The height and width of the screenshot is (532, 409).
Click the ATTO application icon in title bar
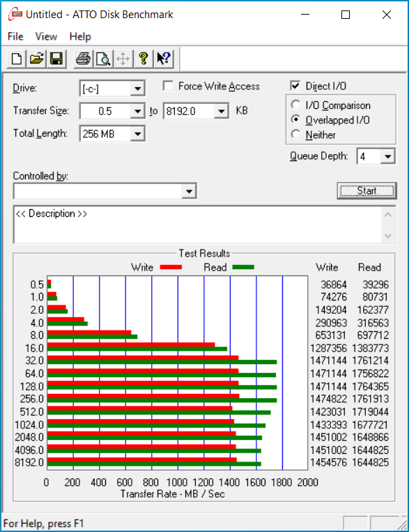click(x=15, y=15)
